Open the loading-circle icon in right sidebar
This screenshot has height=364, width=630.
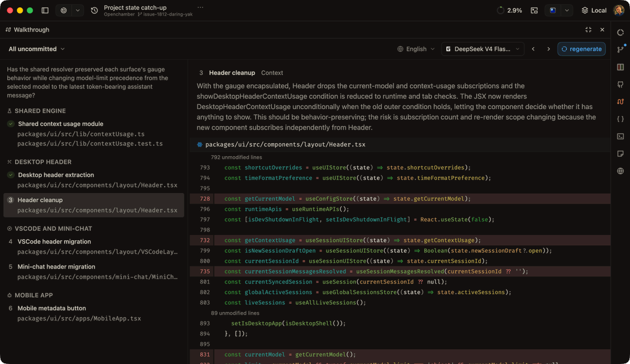(x=621, y=33)
